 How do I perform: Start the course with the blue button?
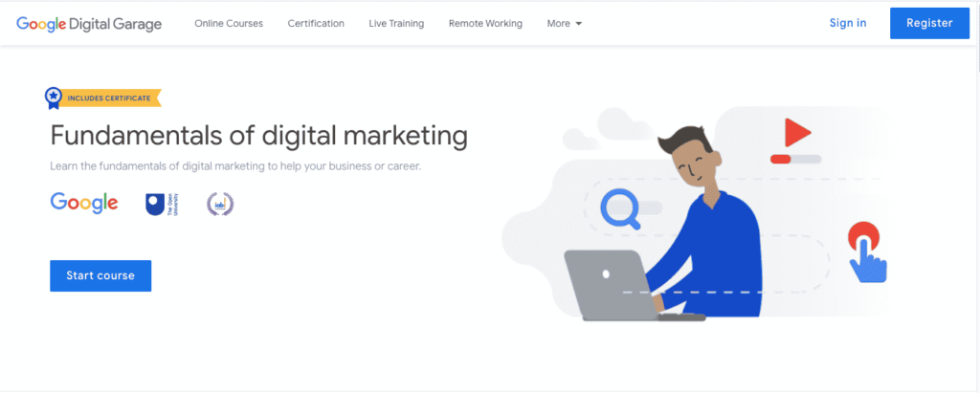100,275
